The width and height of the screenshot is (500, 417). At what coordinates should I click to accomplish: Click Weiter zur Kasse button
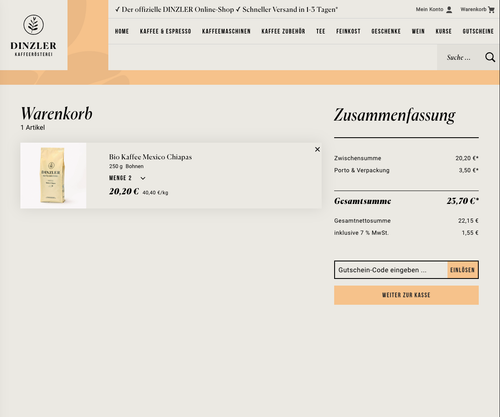click(x=406, y=295)
